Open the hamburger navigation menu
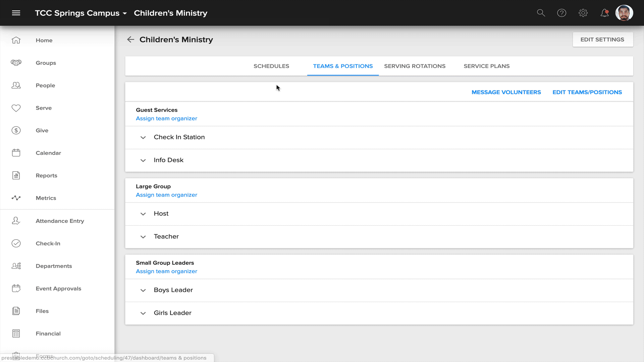 pos(16,13)
